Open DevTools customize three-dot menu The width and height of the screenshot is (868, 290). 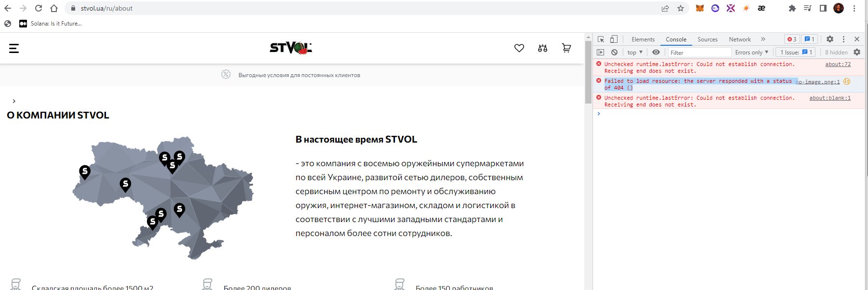point(843,39)
